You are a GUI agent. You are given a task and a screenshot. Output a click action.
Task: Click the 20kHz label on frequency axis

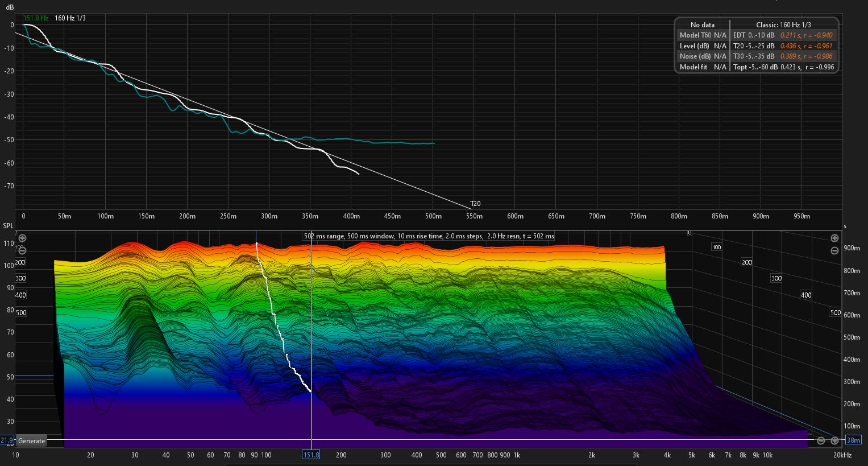click(x=842, y=455)
